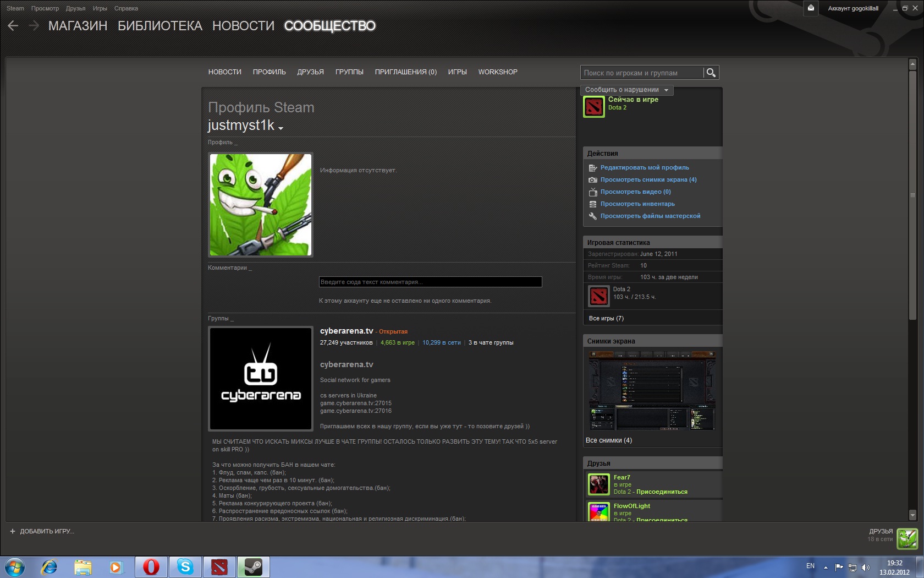Show hidden tray icons arrow
The image size is (924, 578).
(826, 567)
